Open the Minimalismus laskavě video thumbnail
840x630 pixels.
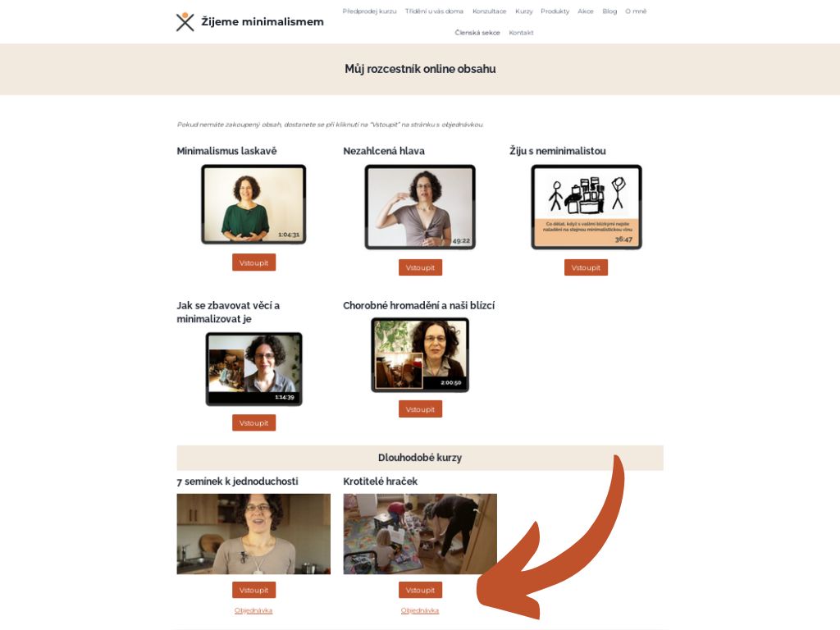(254, 204)
